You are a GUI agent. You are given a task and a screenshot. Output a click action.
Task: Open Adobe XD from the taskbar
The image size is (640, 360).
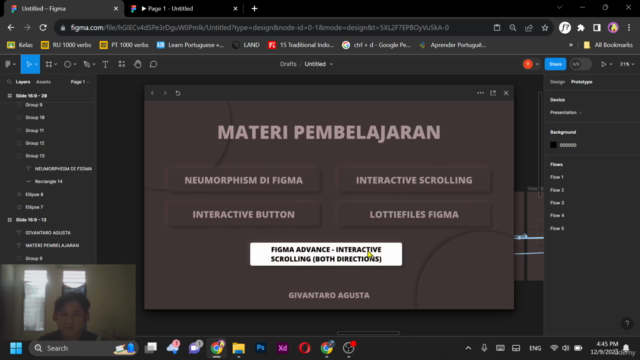tap(282, 348)
